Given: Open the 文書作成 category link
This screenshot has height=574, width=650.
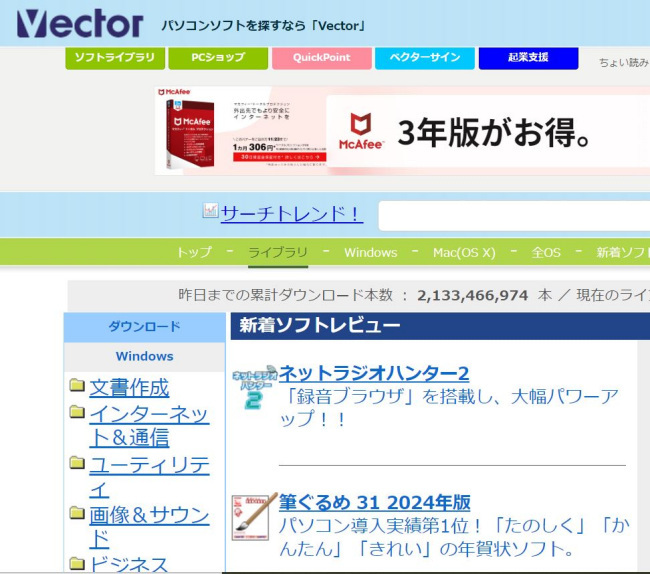Looking at the screenshot, I should [129, 388].
